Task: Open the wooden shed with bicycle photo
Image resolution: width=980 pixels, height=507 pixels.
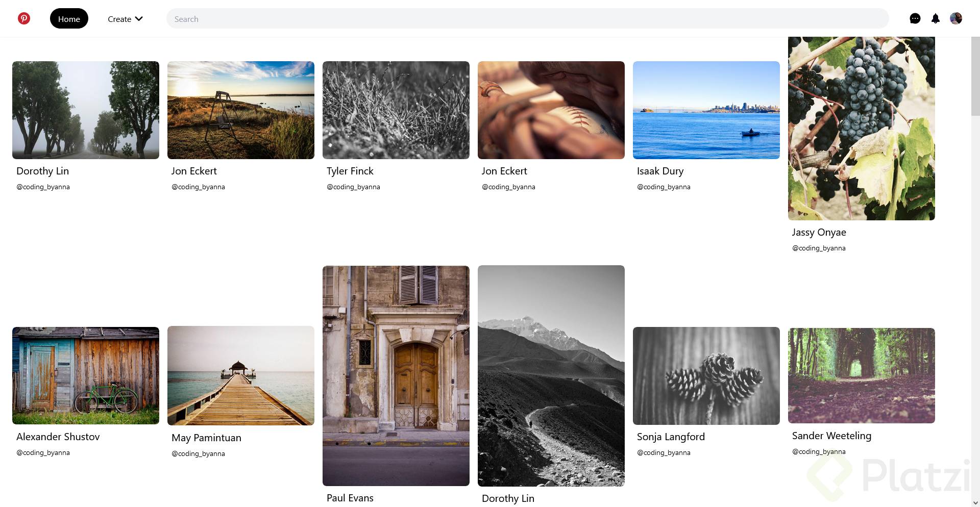Action: point(86,376)
